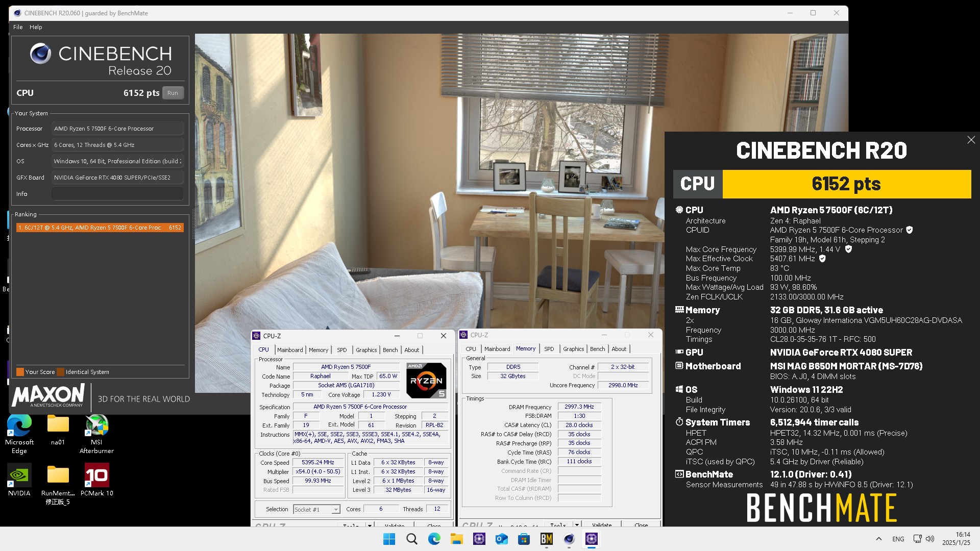Click the Info input field in Your System

point(117,194)
